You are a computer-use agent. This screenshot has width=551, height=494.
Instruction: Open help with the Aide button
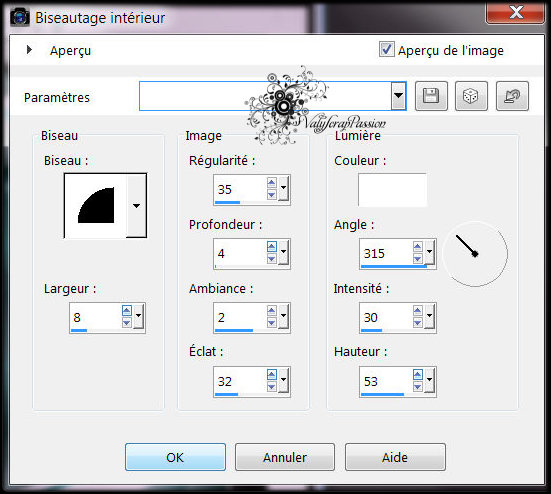(395, 457)
